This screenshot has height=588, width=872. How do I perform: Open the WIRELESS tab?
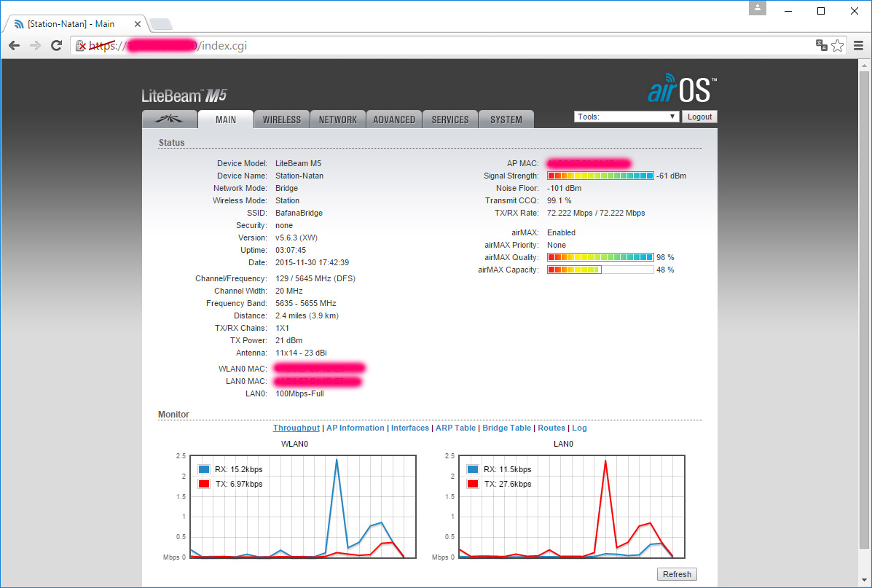[x=281, y=119]
